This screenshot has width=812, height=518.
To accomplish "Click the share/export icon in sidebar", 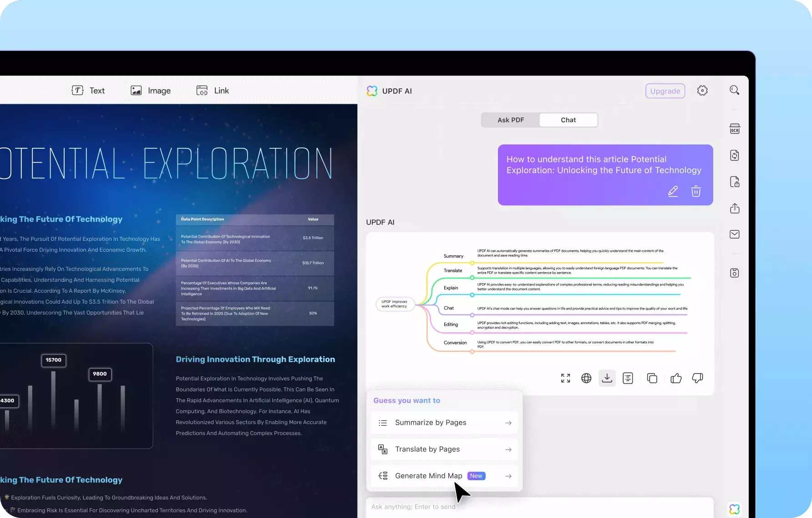I will click(x=735, y=208).
